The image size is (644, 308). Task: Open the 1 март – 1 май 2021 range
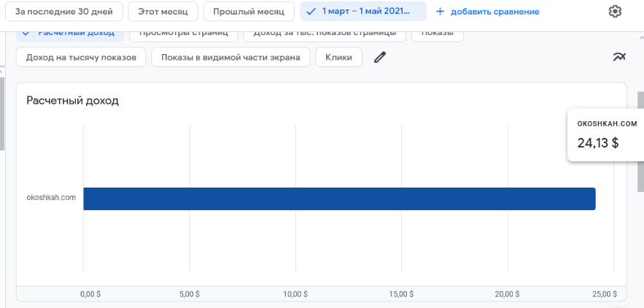pyautogui.click(x=363, y=12)
